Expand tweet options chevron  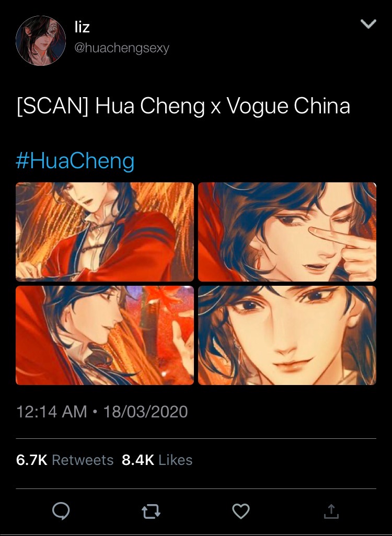pos(368,24)
